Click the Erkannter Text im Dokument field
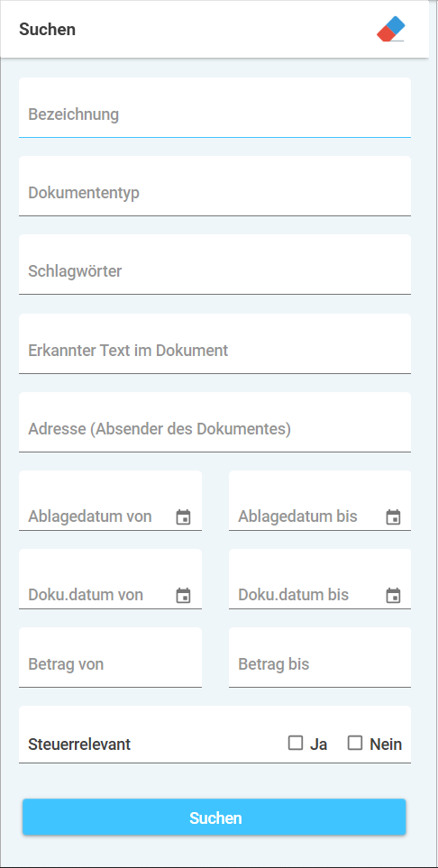438x868 pixels. point(214,343)
